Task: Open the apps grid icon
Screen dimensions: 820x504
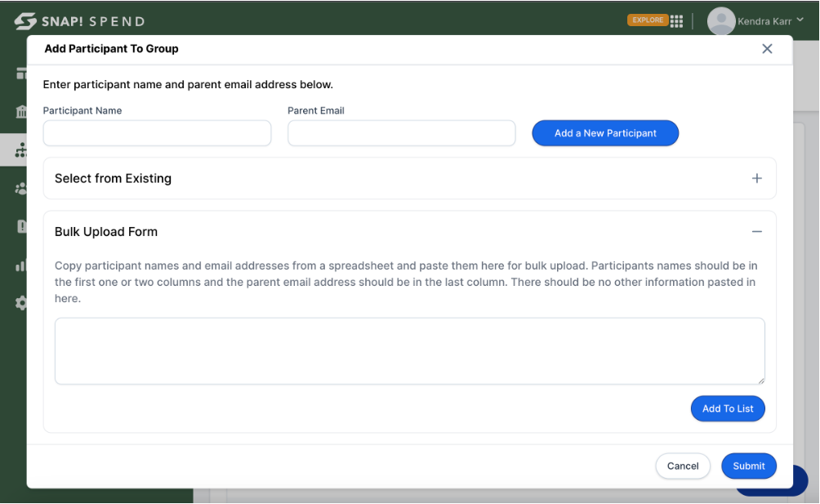Action: [x=676, y=21]
